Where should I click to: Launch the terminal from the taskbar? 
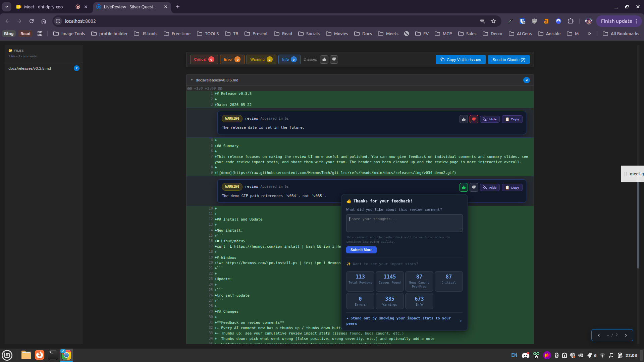pyautogui.click(x=53, y=355)
